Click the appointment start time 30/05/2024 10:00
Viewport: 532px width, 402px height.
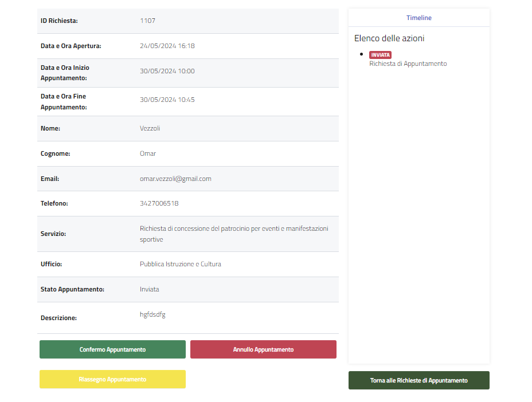pos(167,71)
